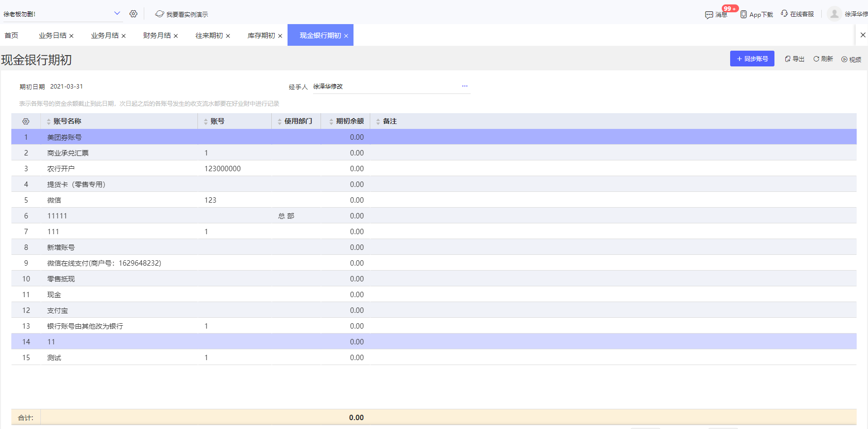Select the 提货卡（零售专用）row

pos(434,184)
